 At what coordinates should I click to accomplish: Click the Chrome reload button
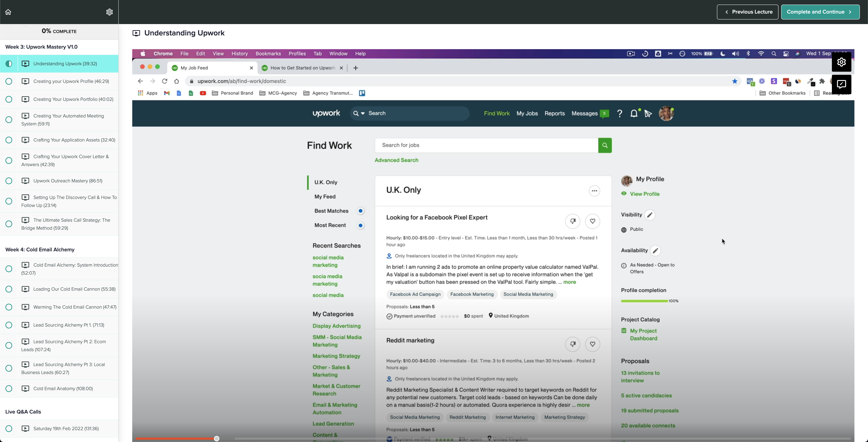click(164, 81)
